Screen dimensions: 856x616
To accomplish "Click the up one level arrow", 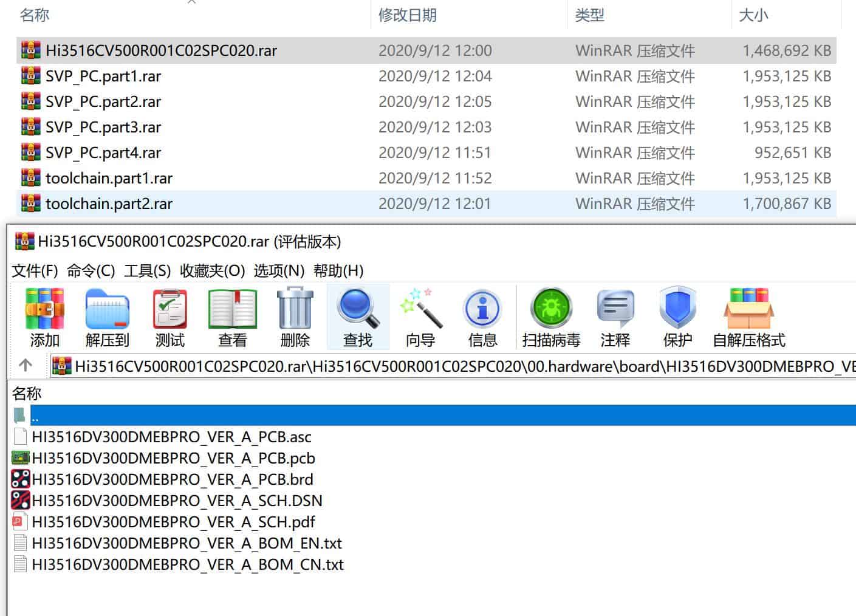I will coord(26,365).
